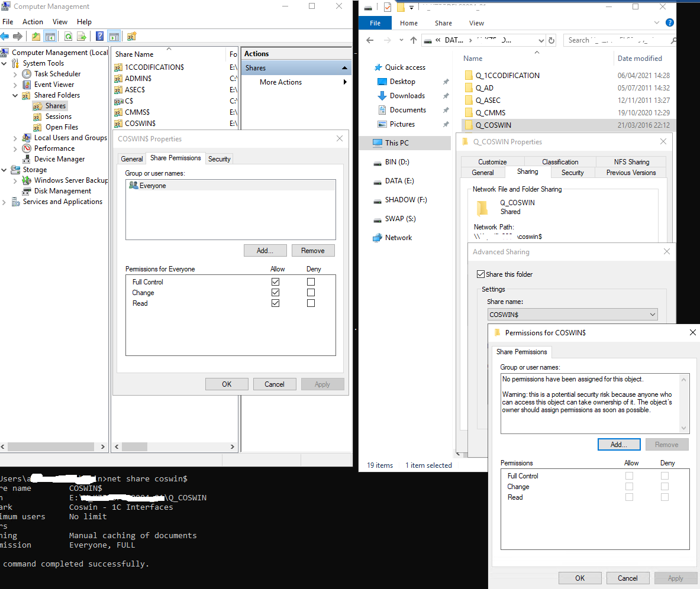Click the Name column header in Explorer
The width and height of the screenshot is (700, 589).
pyautogui.click(x=473, y=59)
